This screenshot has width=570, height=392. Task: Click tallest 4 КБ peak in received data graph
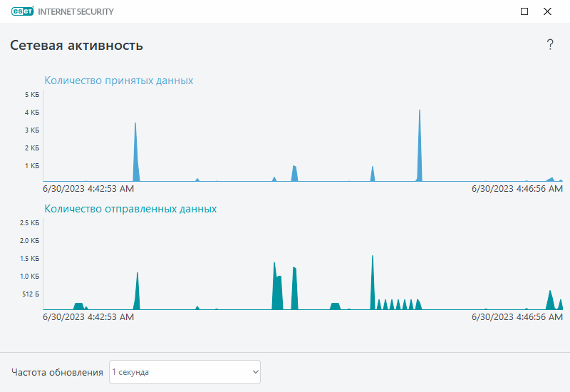click(420, 145)
